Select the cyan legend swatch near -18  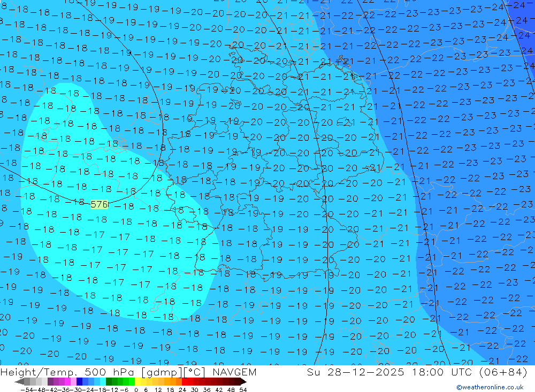(103, 381)
